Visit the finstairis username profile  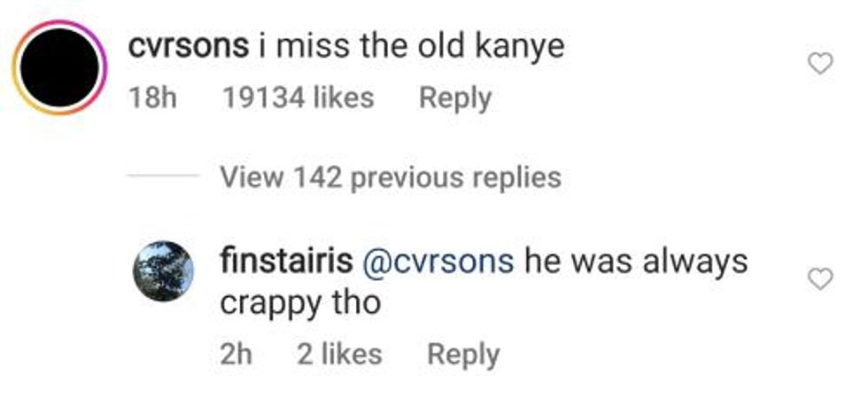click(287, 261)
